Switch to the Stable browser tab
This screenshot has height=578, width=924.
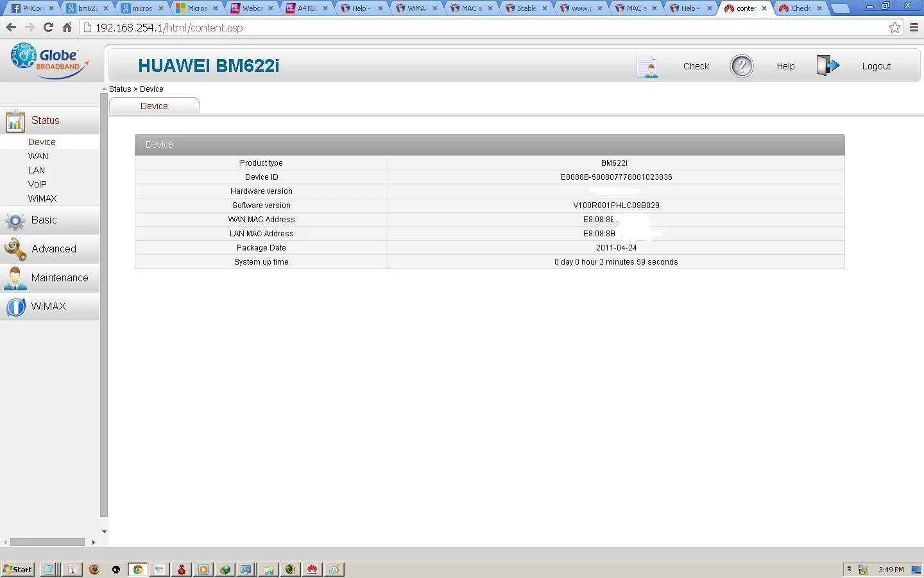(526, 8)
